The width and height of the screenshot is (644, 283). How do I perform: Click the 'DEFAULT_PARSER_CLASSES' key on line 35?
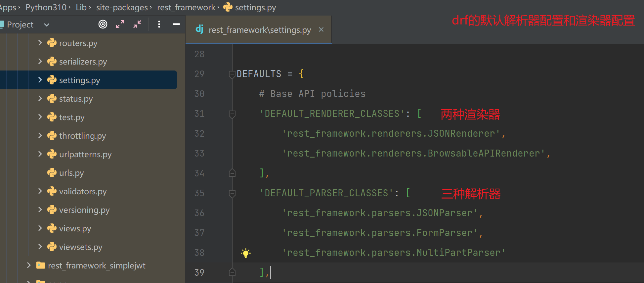pos(326,193)
